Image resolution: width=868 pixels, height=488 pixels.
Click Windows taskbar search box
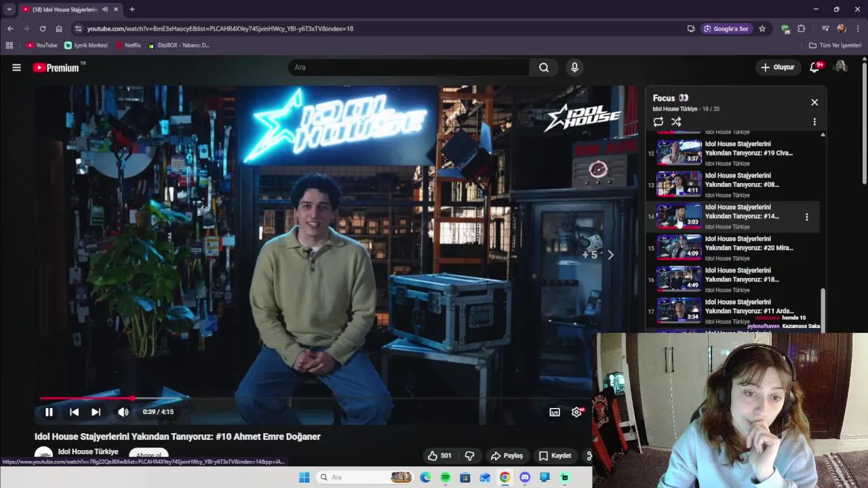pyautogui.click(x=365, y=477)
